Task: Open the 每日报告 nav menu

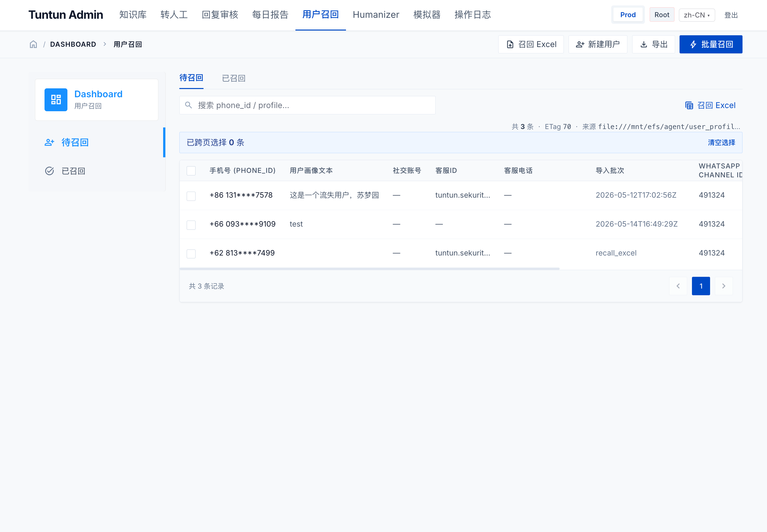Action: (270, 15)
